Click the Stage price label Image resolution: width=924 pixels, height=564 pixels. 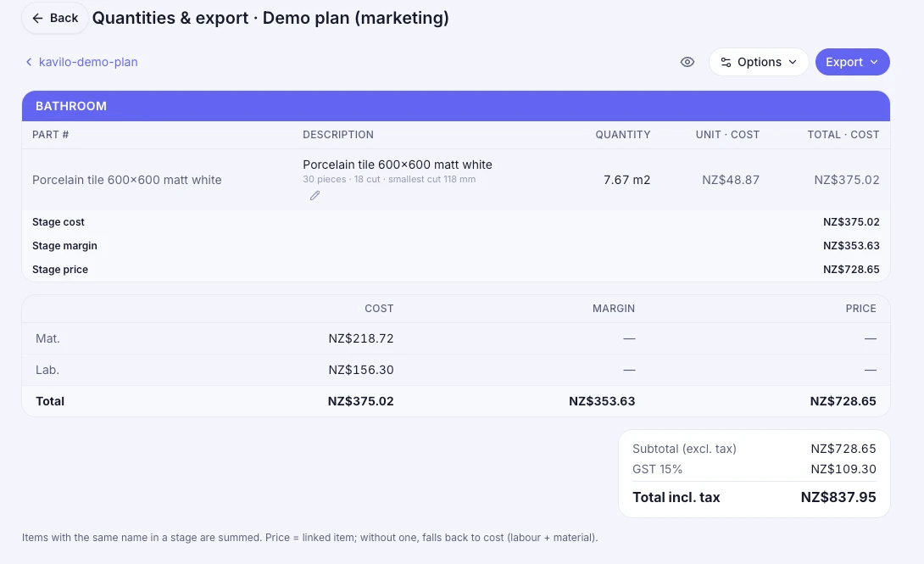coord(60,270)
